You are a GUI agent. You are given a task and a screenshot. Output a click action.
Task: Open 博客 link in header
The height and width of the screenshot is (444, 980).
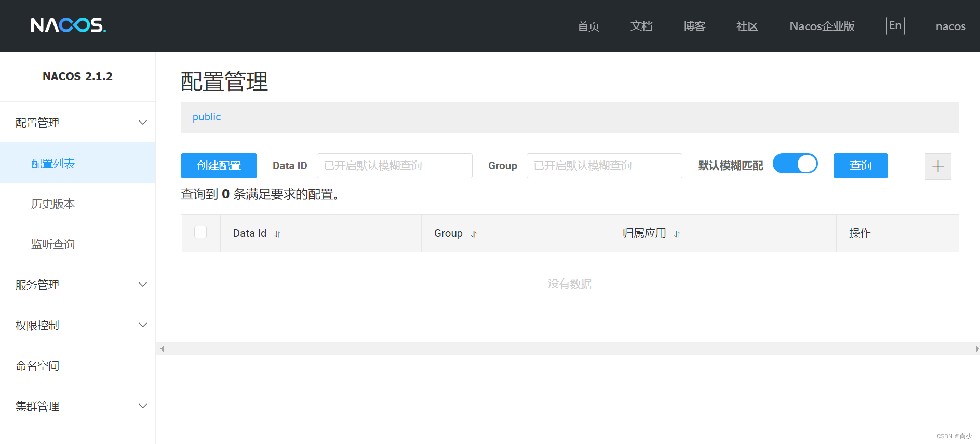click(x=694, y=26)
